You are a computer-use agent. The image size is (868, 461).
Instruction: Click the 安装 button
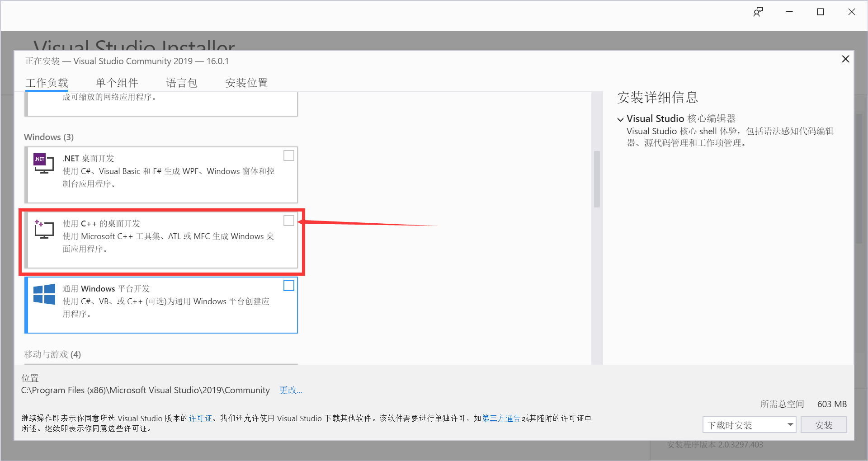click(824, 425)
